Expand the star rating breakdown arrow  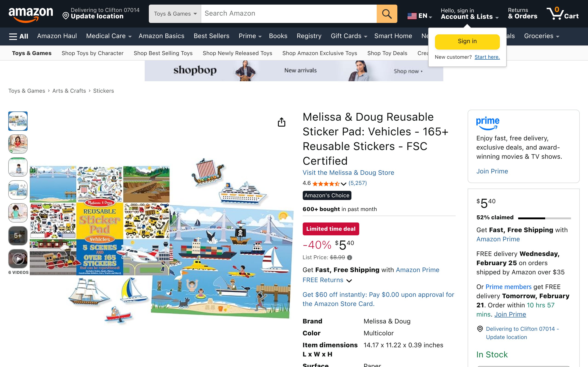[344, 184]
